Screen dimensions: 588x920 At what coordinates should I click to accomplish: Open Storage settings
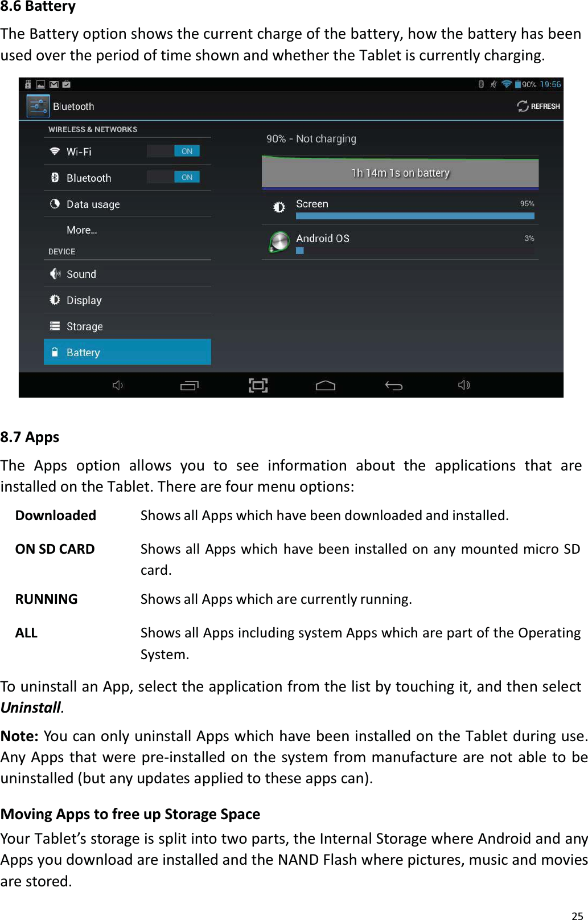pyautogui.click(x=128, y=326)
